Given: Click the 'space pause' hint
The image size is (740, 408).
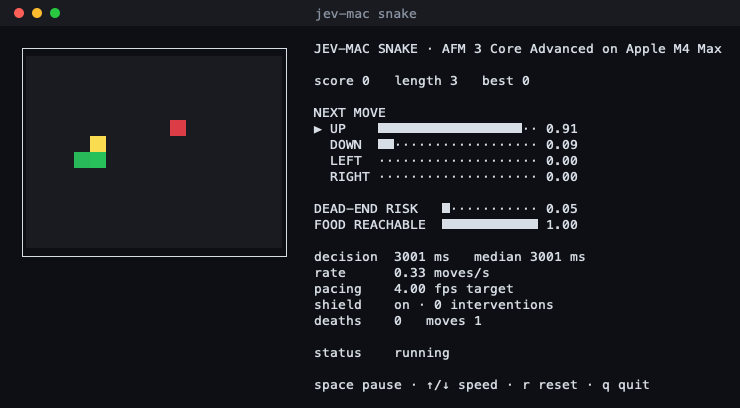Looking at the screenshot, I should (358, 385).
